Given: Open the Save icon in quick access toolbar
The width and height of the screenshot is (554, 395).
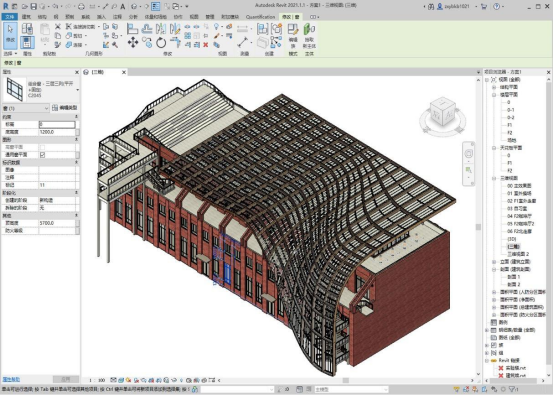Looking at the screenshot, I should tap(33, 6).
